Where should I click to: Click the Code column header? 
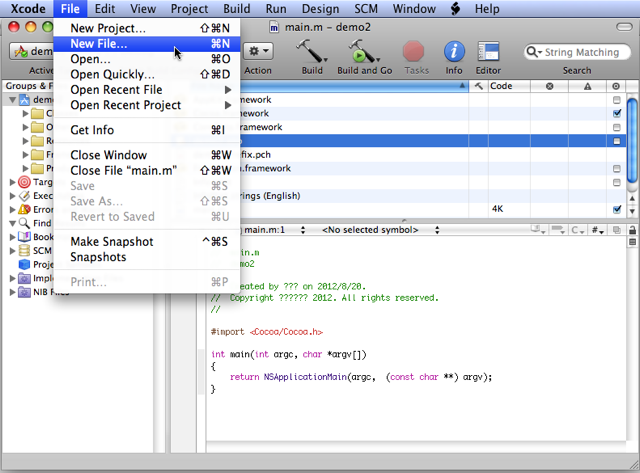tap(509, 86)
